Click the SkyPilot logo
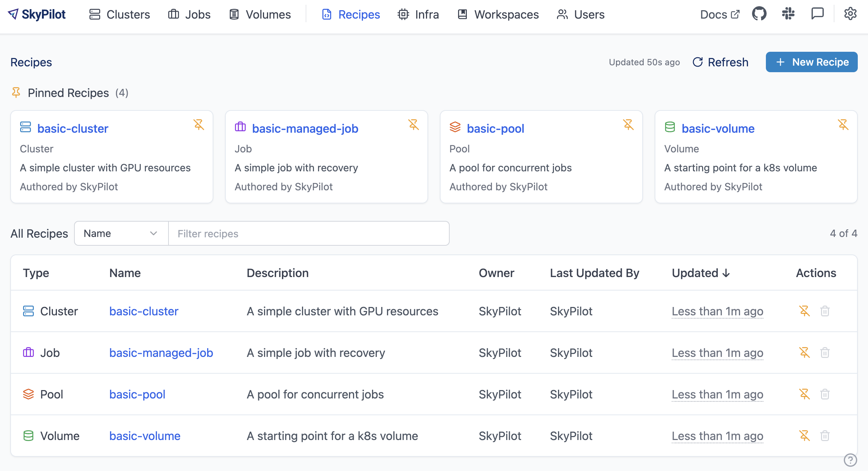Image resolution: width=868 pixels, height=471 pixels. pyautogui.click(x=36, y=14)
